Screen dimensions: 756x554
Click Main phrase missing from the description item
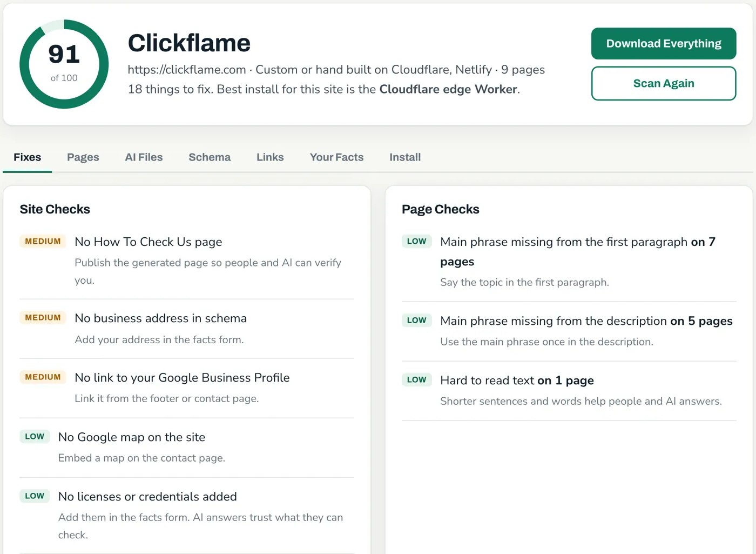point(586,321)
